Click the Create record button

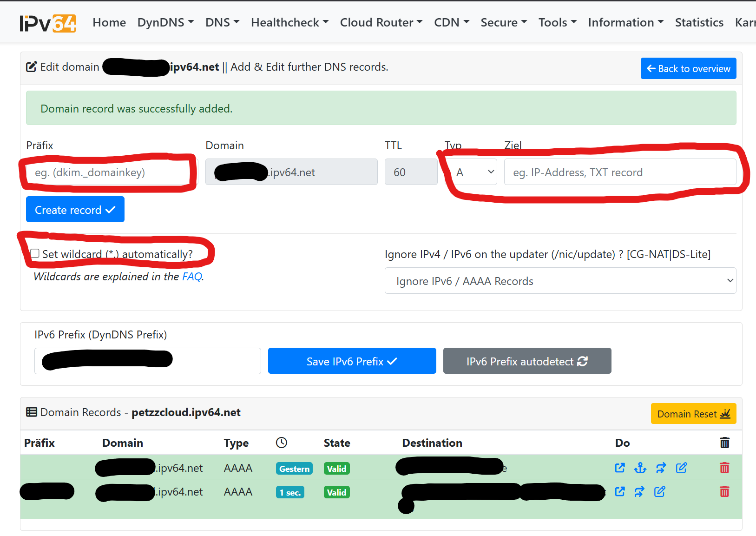(75, 210)
